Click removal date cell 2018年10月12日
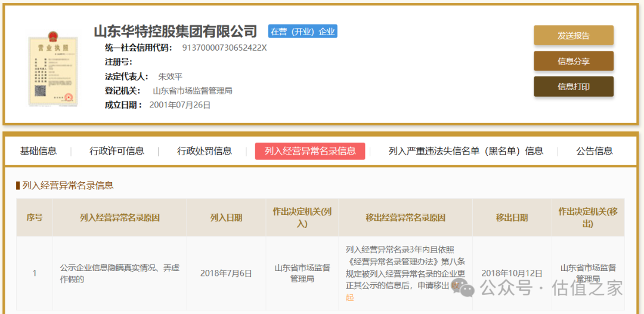644x314 pixels. tap(512, 273)
